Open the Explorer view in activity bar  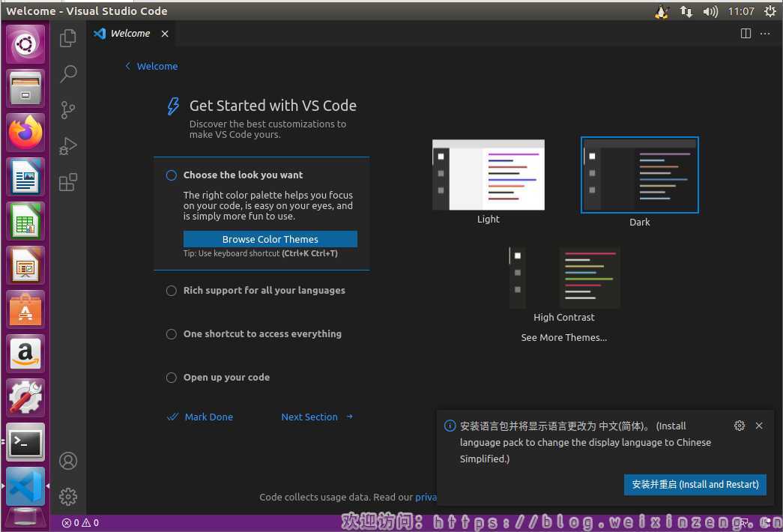coord(68,37)
